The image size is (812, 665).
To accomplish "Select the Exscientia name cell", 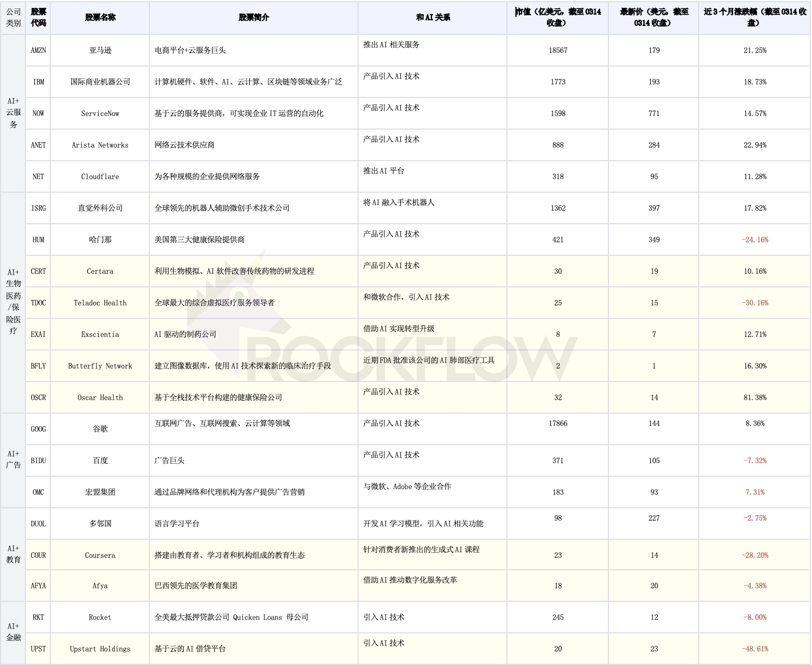I will click(100, 334).
